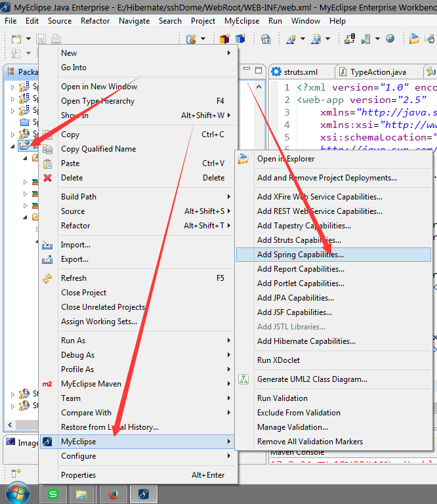This screenshot has width=437, height=504.
Task: Choose Go Into
Action: click(138, 68)
